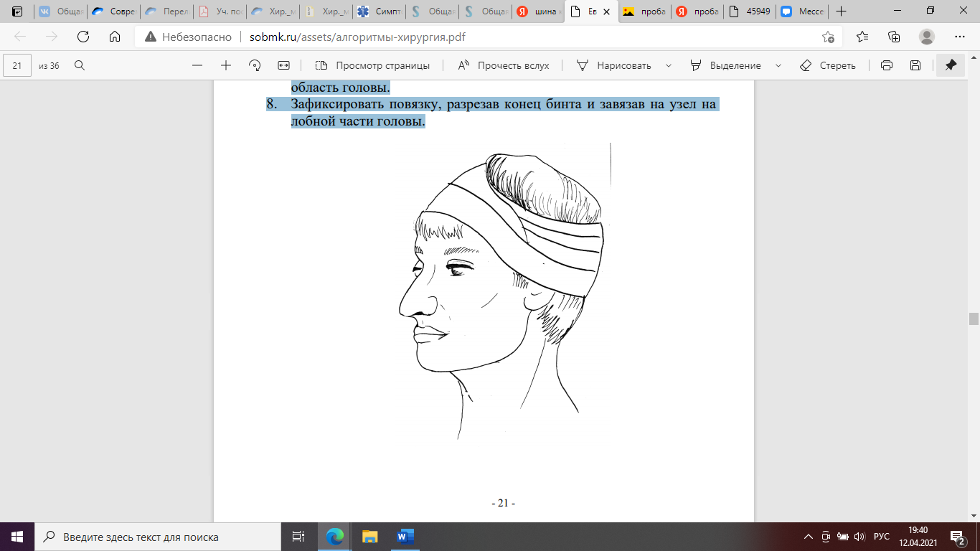Screen dimensions: 980x551
Task: Open the Просмотр страницы option
Action: (372, 65)
